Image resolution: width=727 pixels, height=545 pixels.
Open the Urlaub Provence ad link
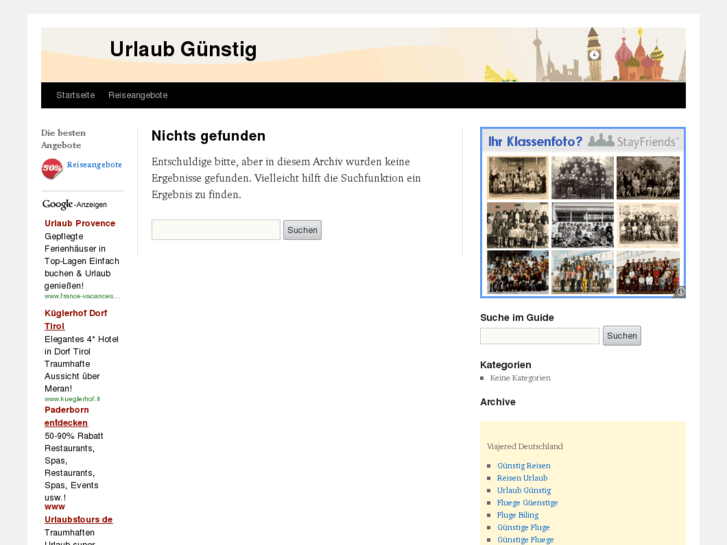tap(80, 223)
